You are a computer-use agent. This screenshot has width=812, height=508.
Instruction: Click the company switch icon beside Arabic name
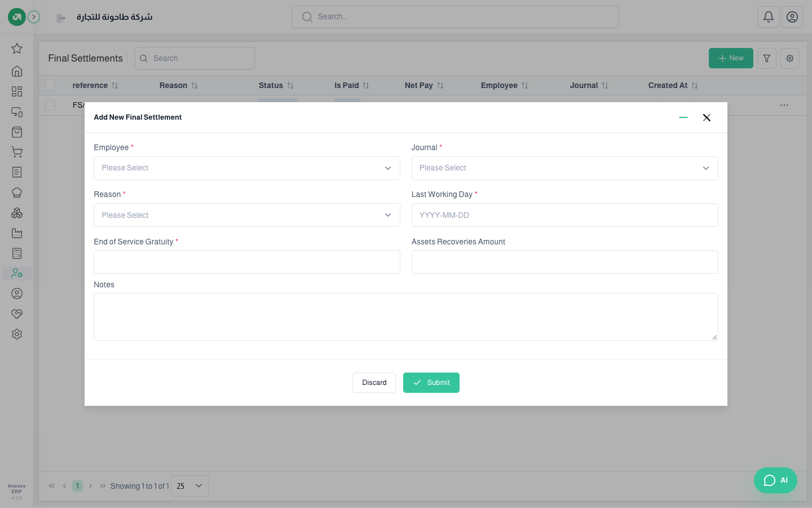[61, 18]
